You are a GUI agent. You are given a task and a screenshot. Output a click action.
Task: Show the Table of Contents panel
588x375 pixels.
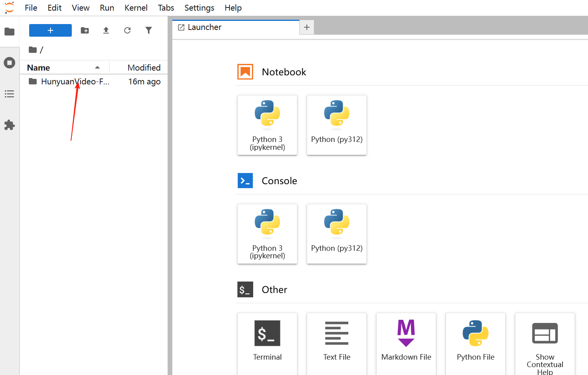(x=9, y=94)
